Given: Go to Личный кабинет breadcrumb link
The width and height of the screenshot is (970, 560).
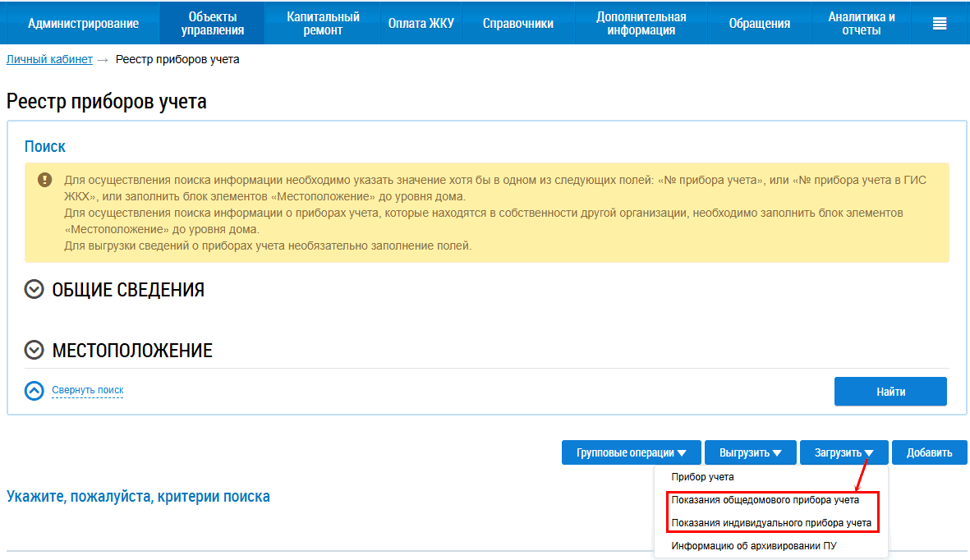Looking at the screenshot, I should point(49,59).
